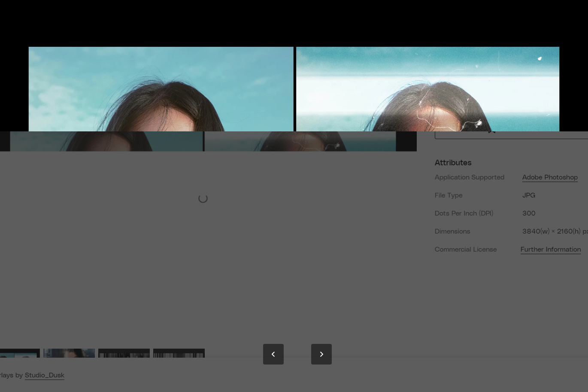Click the Commercial License label
The height and width of the screenshot is (392, 588).
point(466,249)
